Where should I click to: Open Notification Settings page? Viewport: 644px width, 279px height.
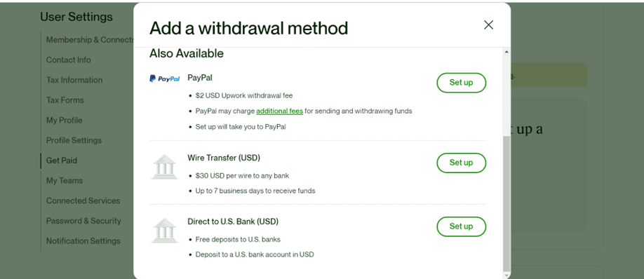click(83, 241)
